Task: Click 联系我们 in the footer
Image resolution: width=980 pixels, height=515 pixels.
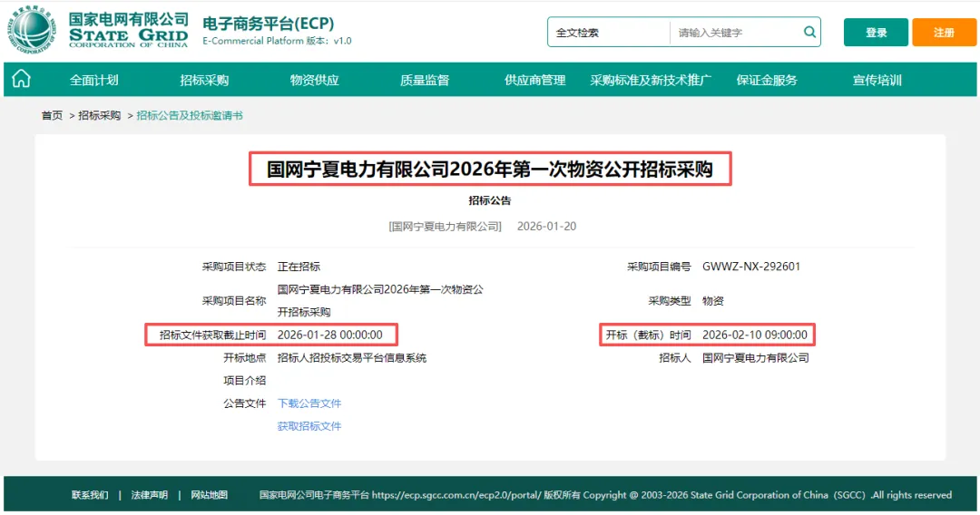Action: (x=90, y=495)
